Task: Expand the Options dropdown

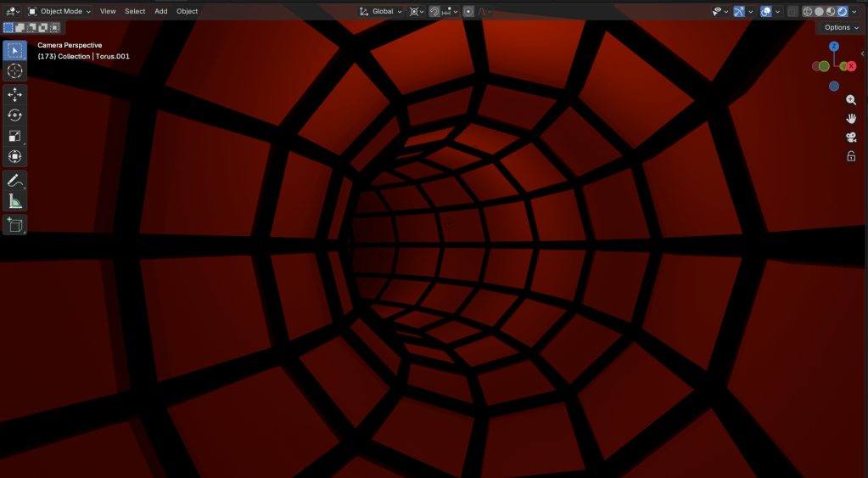Action: click(x=841, y=28)
